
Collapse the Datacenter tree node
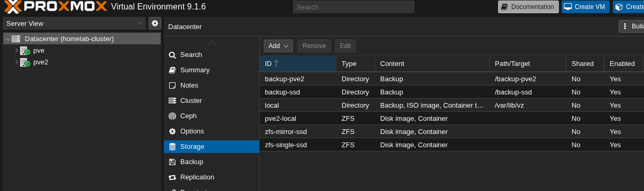(x=7, y=39)
